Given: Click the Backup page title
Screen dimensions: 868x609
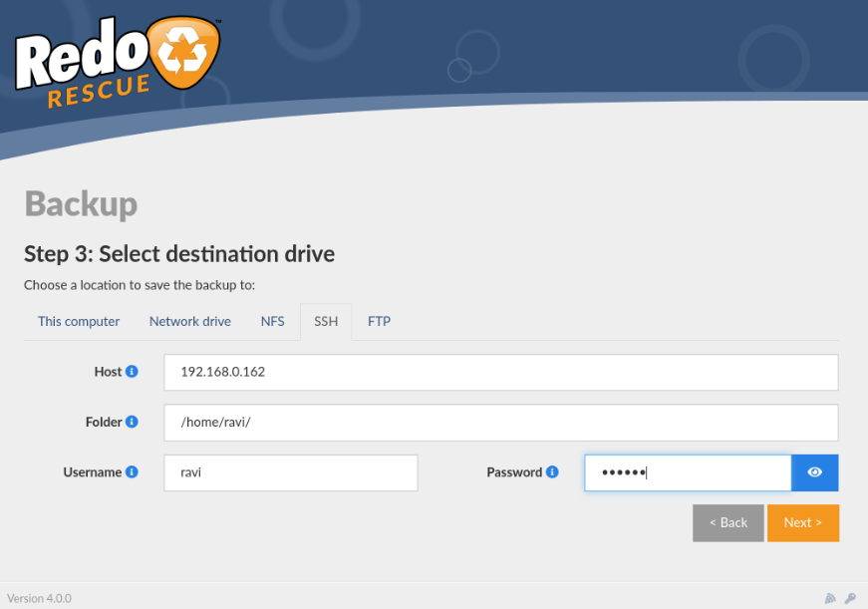Looking at the screenshot, I should [81, 204].
